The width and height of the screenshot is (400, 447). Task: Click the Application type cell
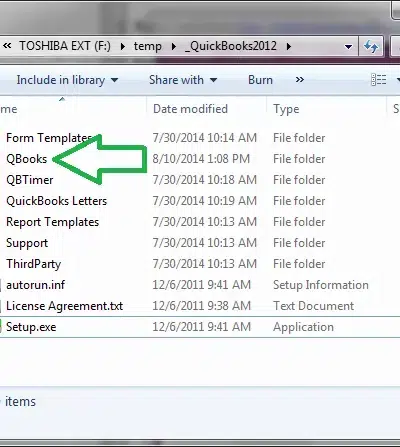(303, 327)
